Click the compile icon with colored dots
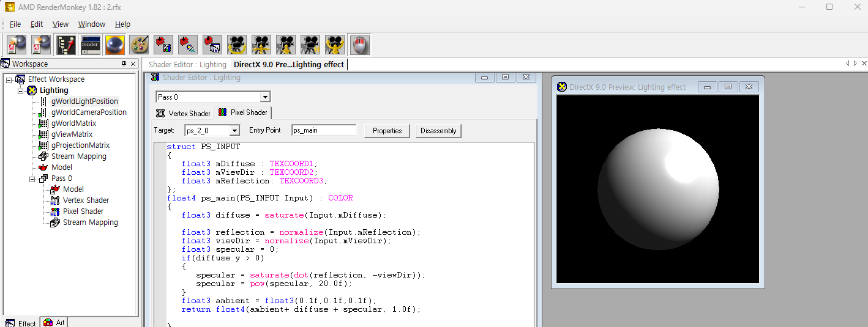Image resolution: width=868 pixels, height=327 pixels. point(163,45)
